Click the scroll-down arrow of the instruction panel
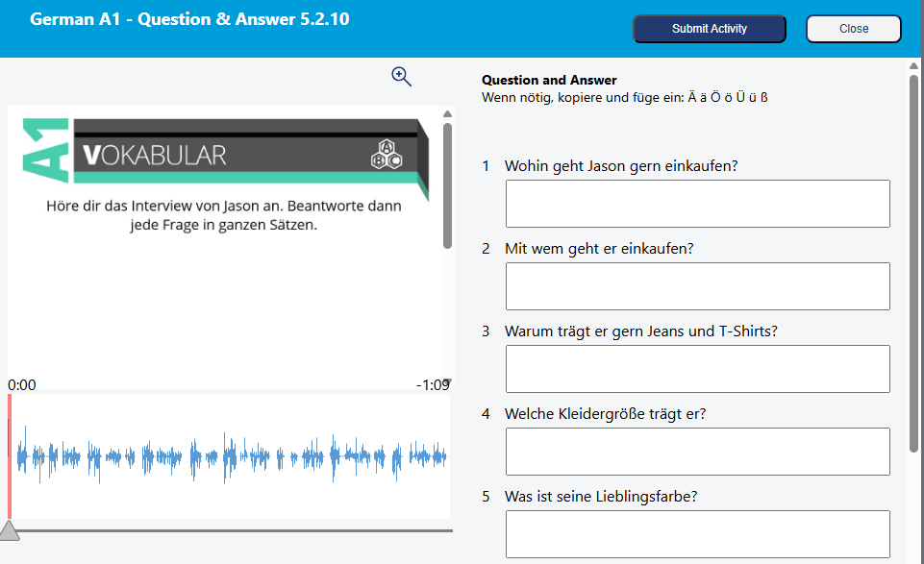The width and height of the screenshot is (924, 564). [447, 381]
